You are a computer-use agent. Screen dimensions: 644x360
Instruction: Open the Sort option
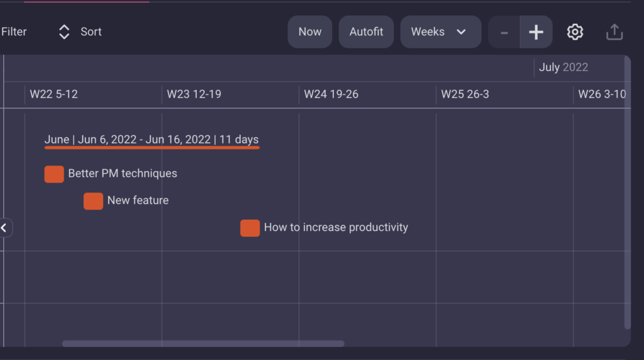tap(91, 31)
